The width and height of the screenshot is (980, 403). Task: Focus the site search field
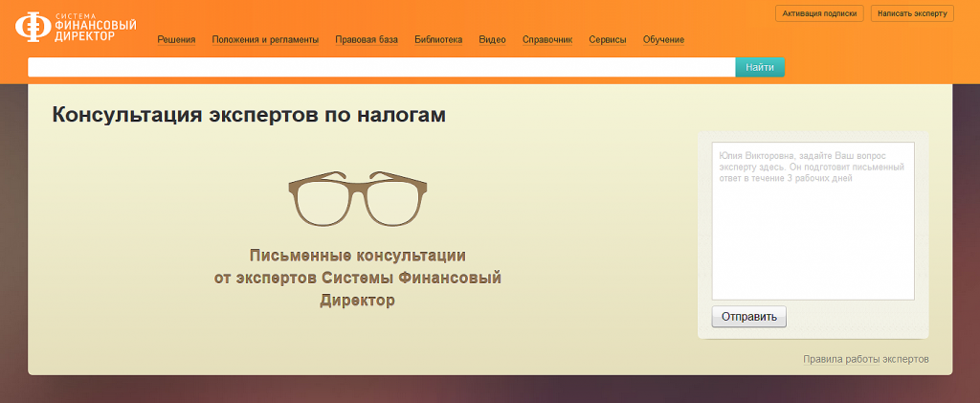point(381,67)
